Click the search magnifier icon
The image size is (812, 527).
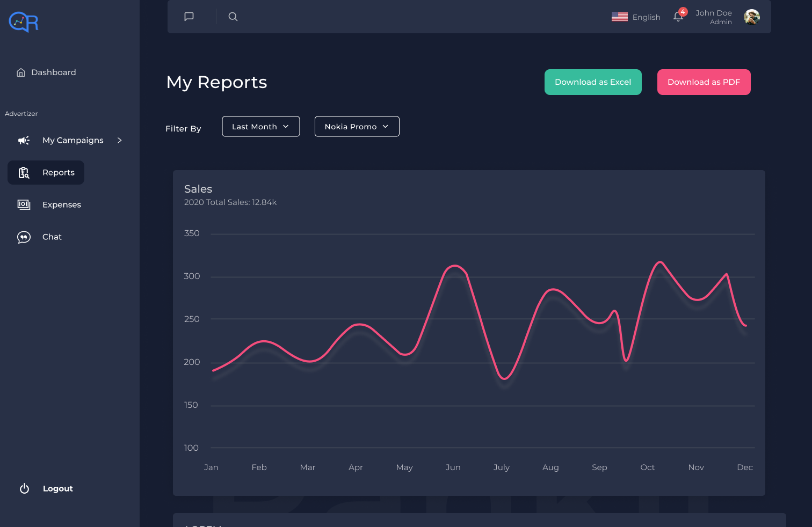(x=233, y=17)
